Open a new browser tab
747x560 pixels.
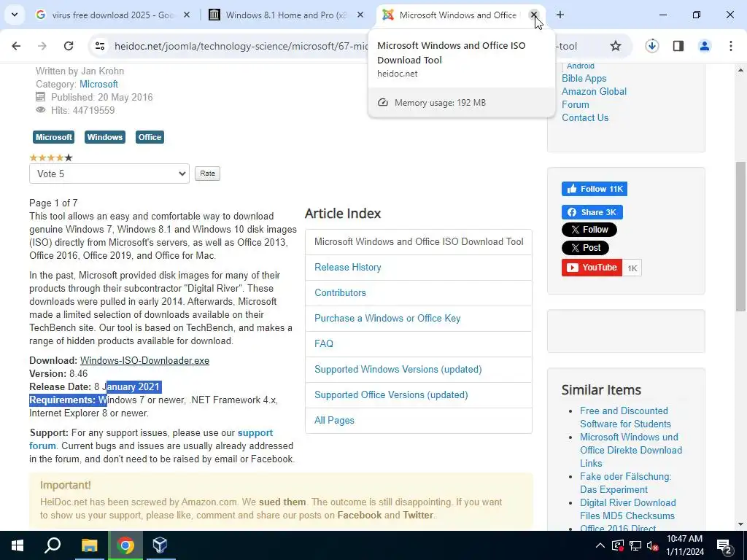[560, 15]
